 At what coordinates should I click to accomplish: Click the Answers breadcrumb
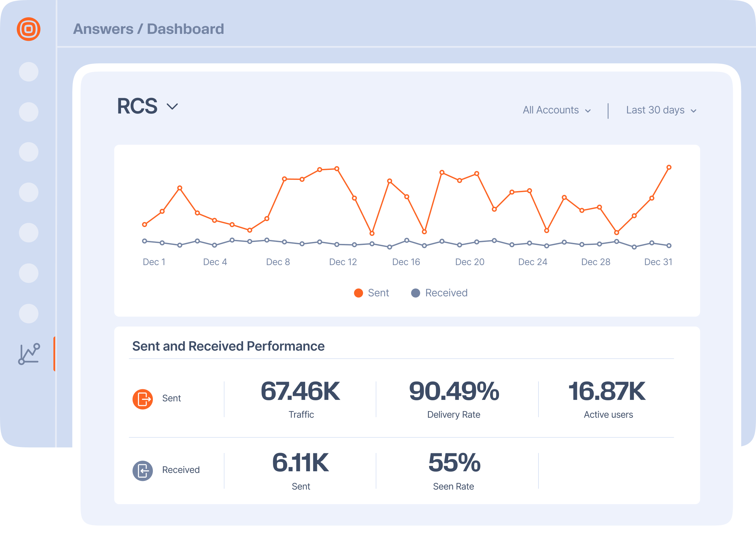tap(104, 29)
